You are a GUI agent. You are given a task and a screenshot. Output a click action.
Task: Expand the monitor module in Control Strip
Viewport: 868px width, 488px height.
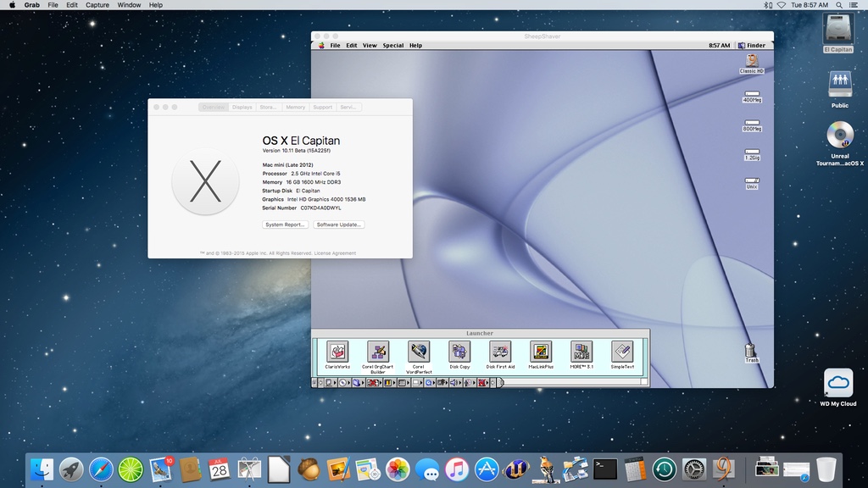tap(331, 382)
